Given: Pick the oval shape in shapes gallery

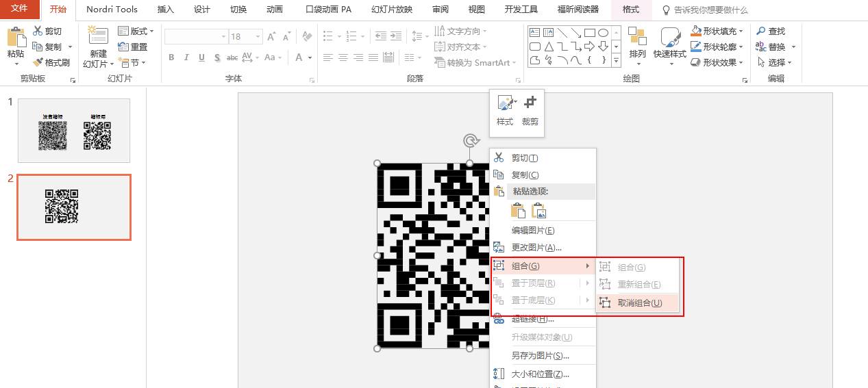Looking at the screenshot, I should (x=603, y=32).
